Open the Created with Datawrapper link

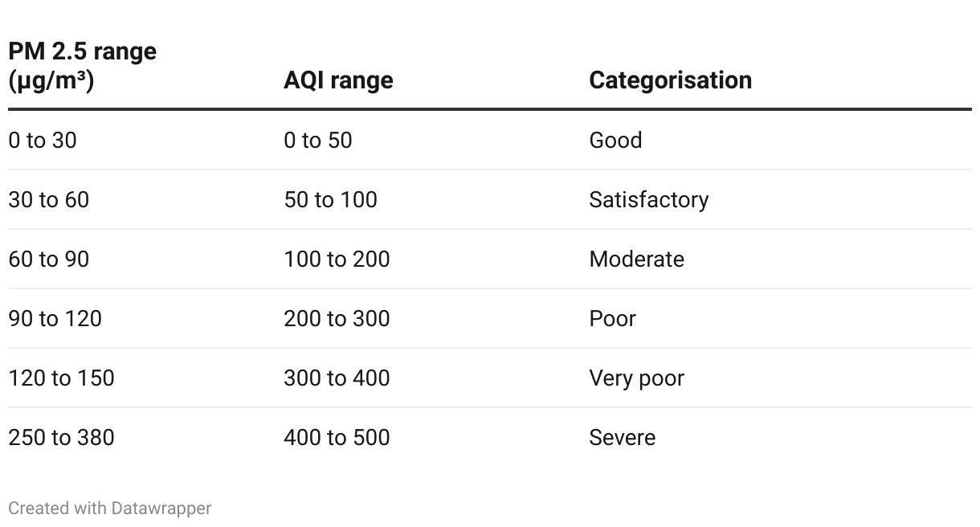110,509
